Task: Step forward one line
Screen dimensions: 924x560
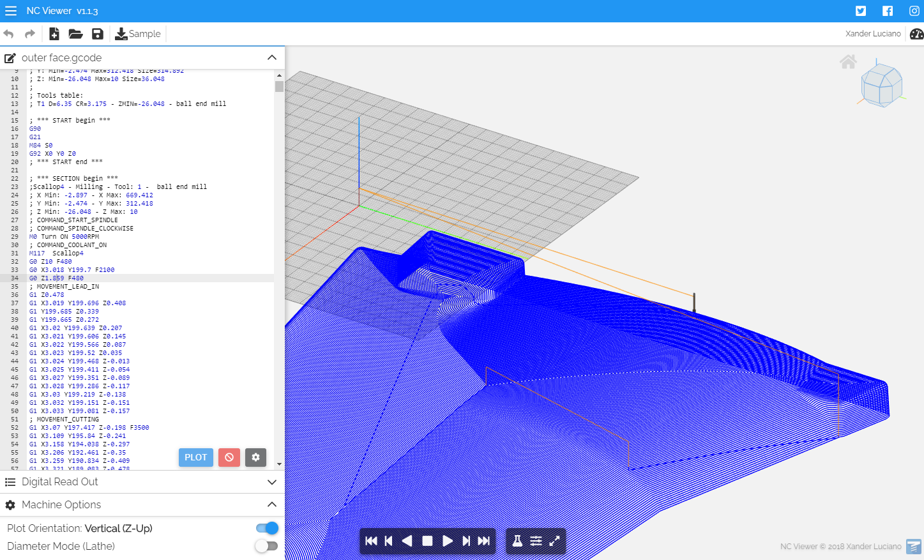Action: (x=466, y=541)
